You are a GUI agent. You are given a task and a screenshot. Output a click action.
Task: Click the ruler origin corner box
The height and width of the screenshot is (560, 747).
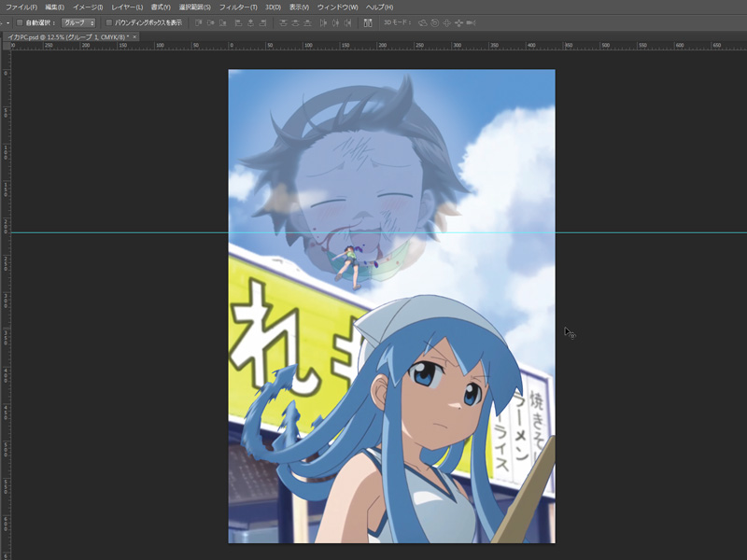[x=7, y=46]
